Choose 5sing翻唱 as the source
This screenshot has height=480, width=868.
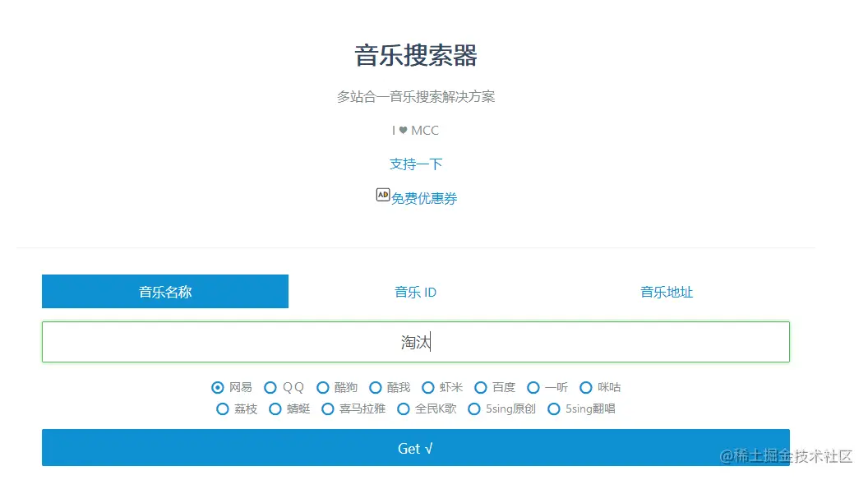point(554,408)
